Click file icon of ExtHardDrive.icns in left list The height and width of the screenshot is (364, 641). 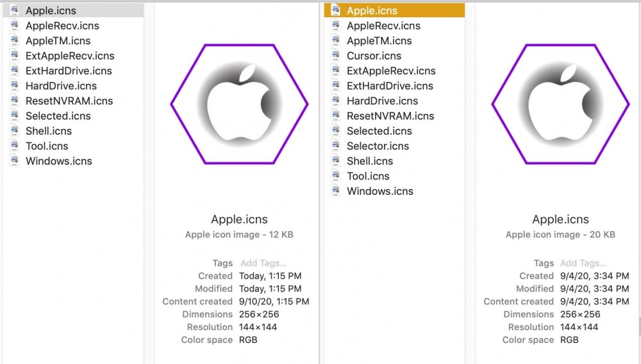point(14,70)
